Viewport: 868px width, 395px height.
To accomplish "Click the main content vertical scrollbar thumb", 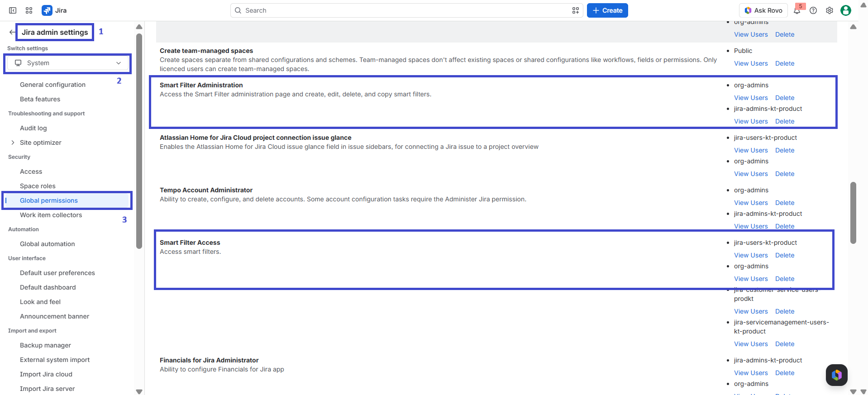I will [853, 213].
